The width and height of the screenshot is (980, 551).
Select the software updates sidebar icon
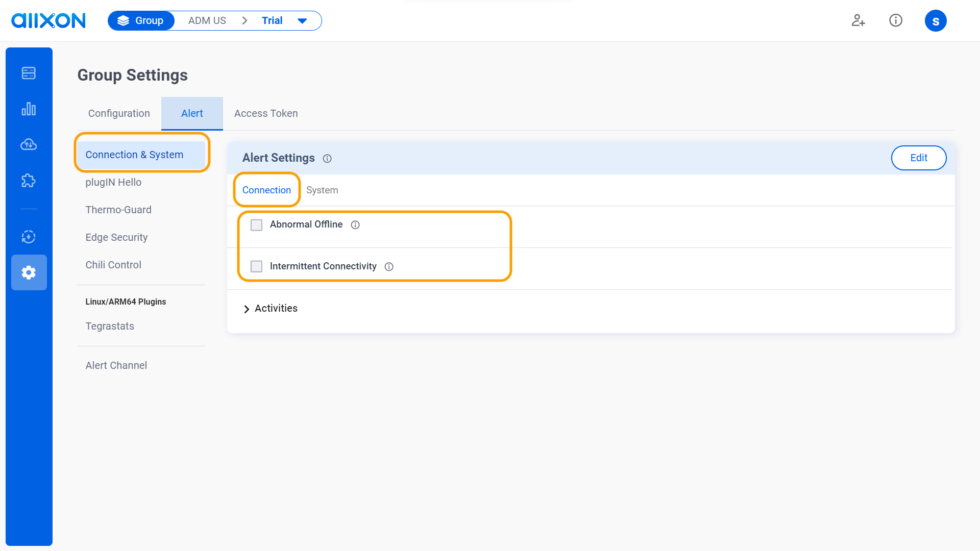tap(29, 237)
